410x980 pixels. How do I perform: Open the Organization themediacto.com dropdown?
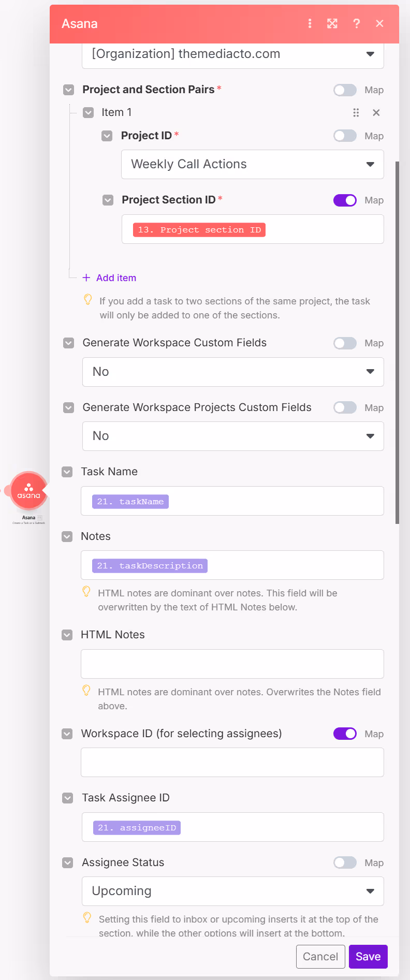[x=370, y=54]
